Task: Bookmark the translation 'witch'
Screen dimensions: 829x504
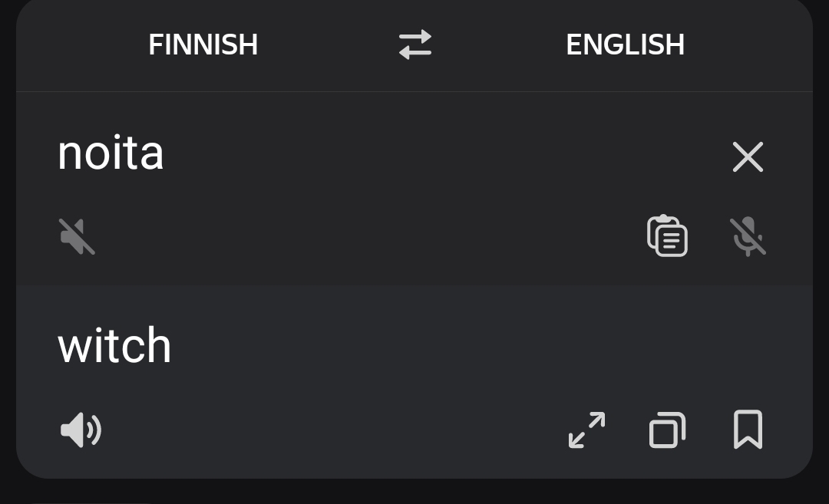Action: tap(748, 430)
